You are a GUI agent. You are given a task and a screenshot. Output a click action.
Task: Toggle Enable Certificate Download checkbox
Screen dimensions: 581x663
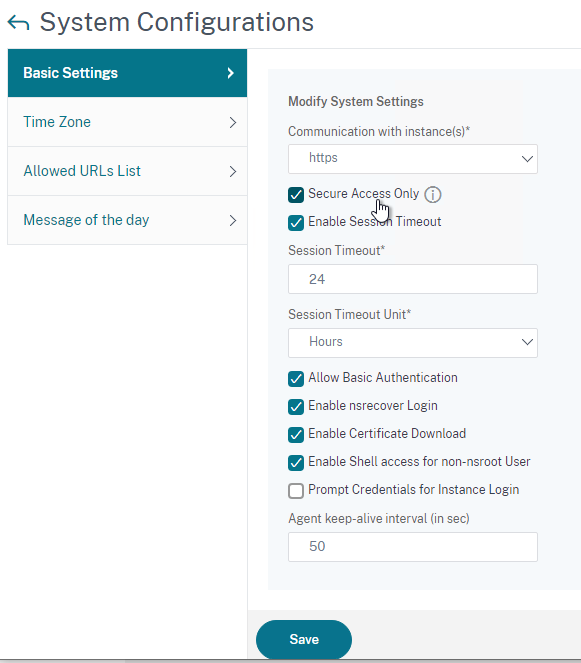pos(296,435)
